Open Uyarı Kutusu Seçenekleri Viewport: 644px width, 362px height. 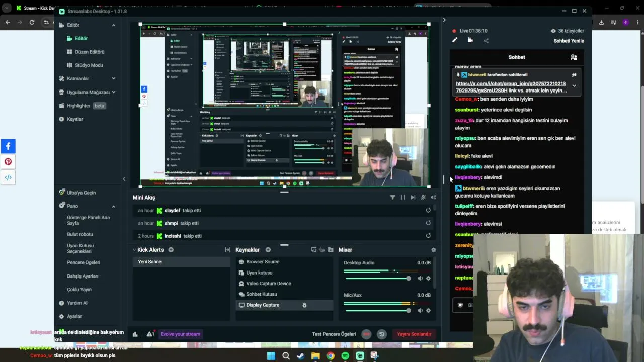click(x=80, y=248)
